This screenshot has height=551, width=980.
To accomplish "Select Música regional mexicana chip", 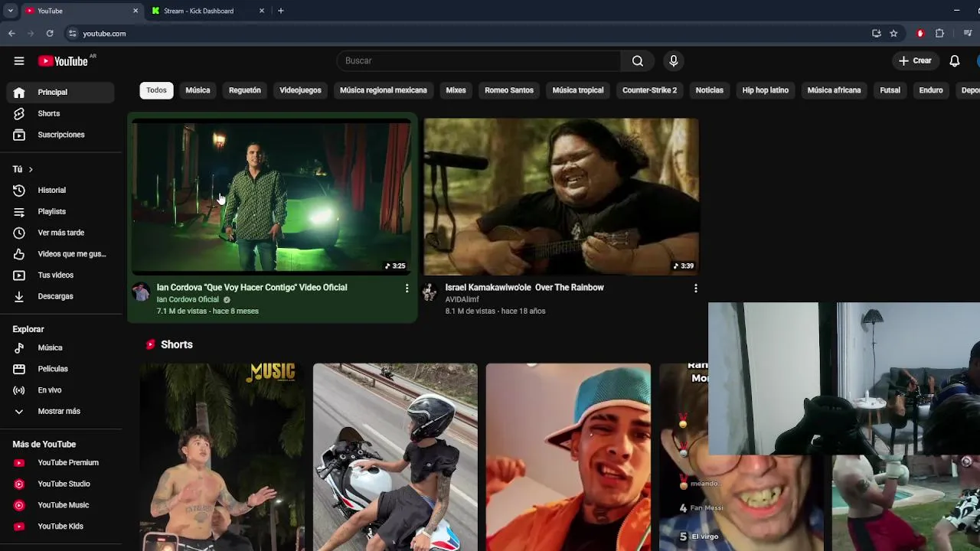I will pyautogui.click(x=384, y=90).
